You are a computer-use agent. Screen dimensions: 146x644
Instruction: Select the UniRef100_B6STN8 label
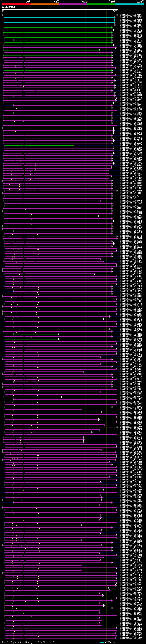[x=131, y=218]
